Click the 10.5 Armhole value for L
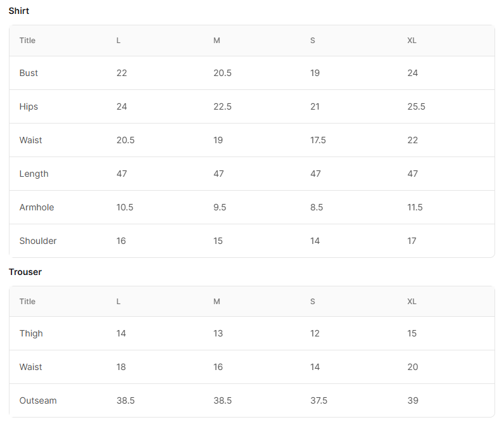This screenshot has width=504, height=422. [125, 207]
